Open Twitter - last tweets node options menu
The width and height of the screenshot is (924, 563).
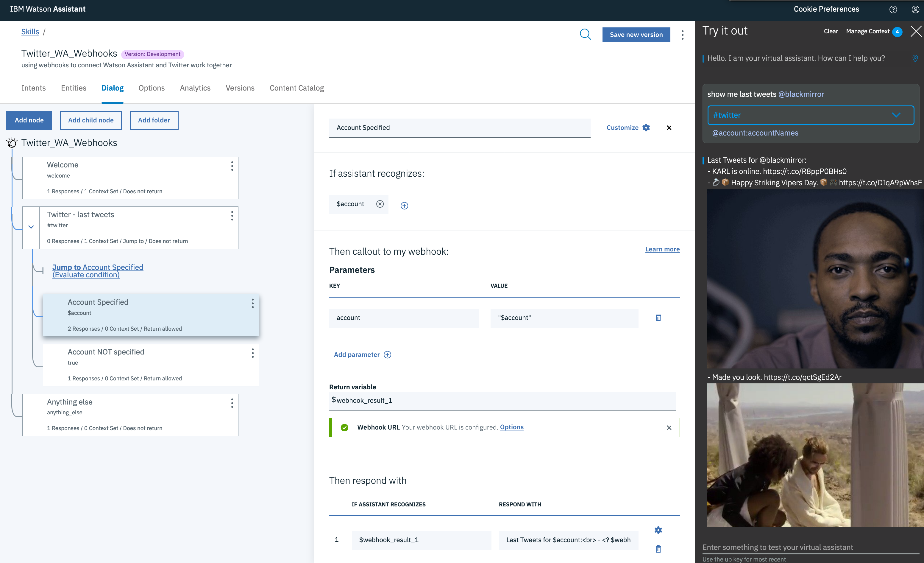point(232,215)
